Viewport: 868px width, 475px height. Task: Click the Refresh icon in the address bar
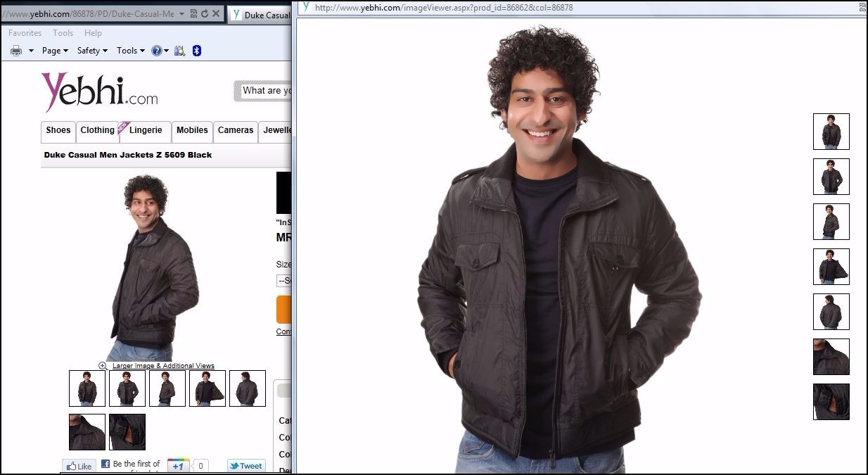205,14
